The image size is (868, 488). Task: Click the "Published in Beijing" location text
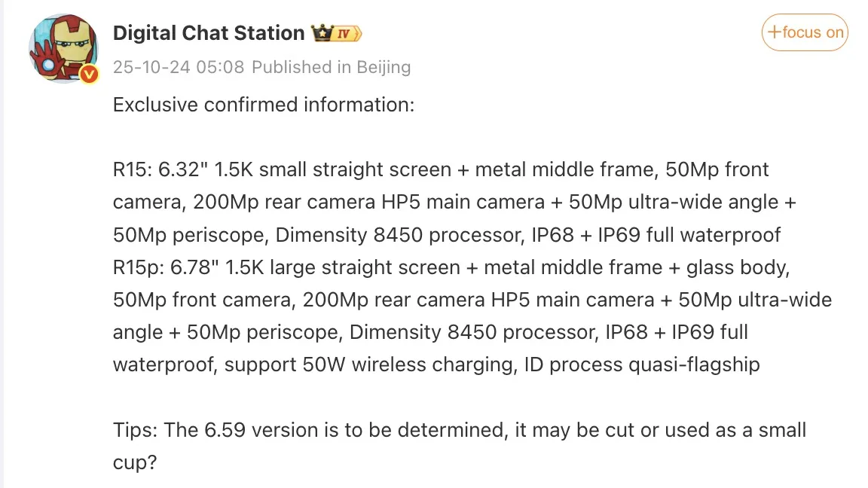click(x=331, y=67)
